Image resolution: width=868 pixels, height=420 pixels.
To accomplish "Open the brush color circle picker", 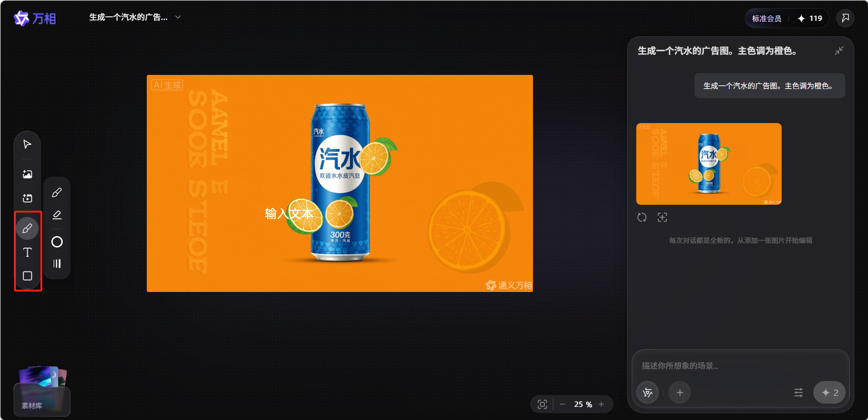I will click(57, 242).
